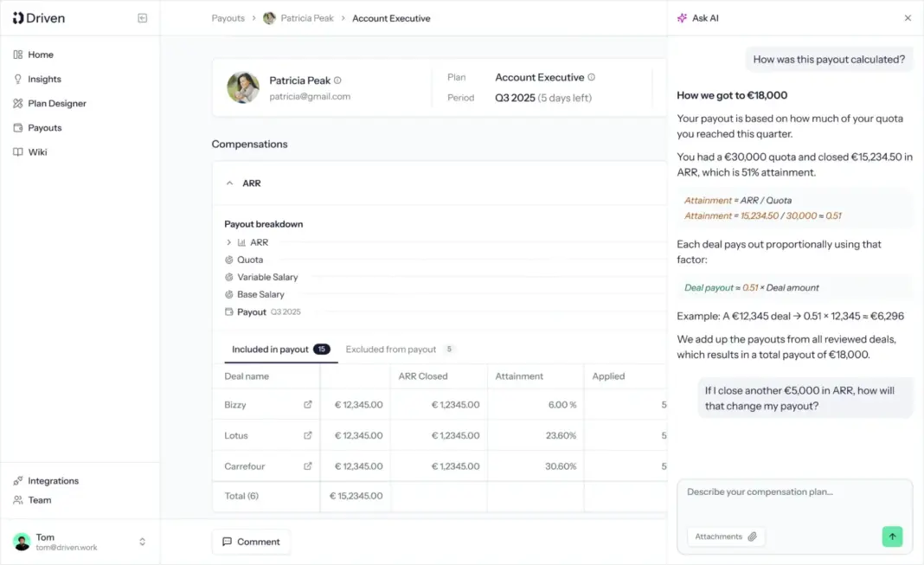Open Integrations settings
Screen dimensions: 924x565
coord(53,481)
